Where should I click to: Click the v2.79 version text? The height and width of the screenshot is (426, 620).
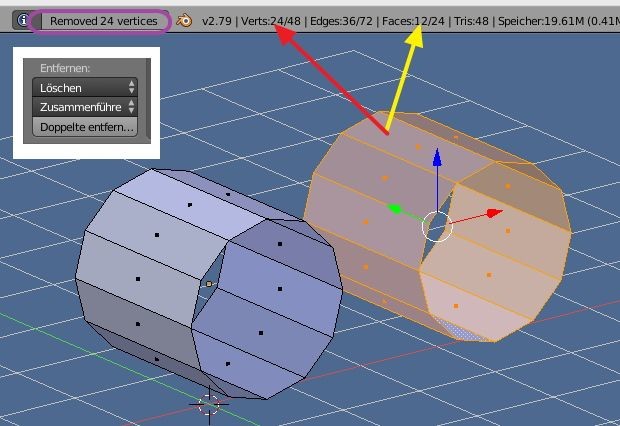pyautogui.click(x=217, y=21)
